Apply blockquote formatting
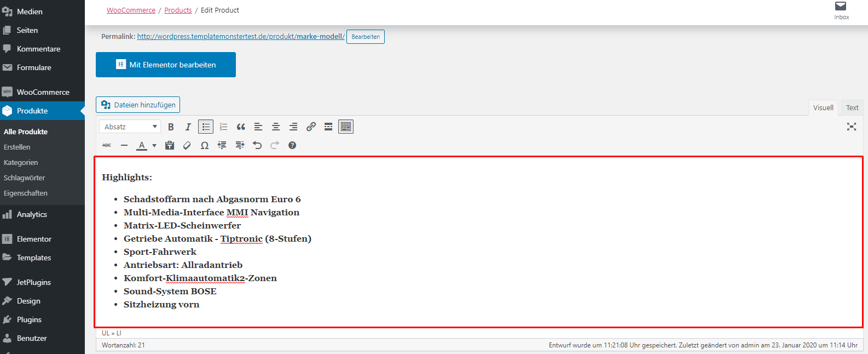 (241, 127)
